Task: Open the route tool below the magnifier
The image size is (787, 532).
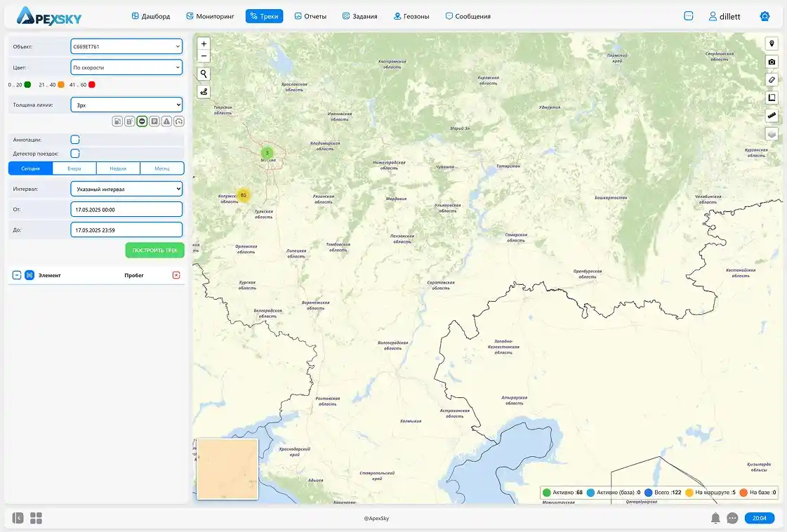Action: 204,92
